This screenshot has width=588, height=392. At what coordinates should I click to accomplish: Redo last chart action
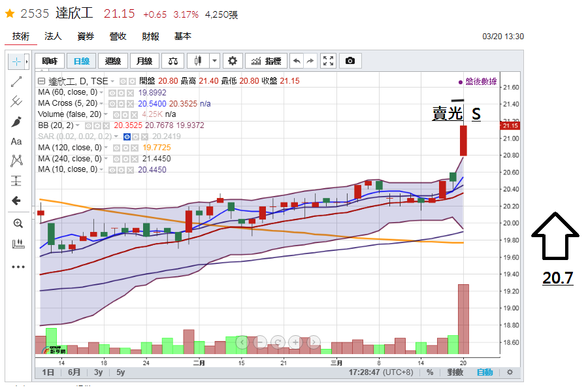[310, 61]
